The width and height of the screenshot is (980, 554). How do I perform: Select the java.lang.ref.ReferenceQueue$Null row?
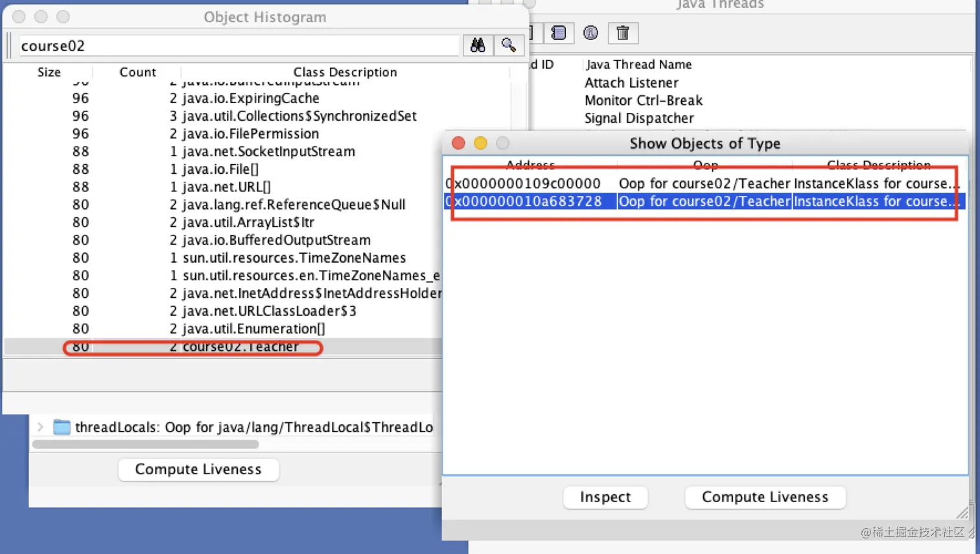coord(224,204)
